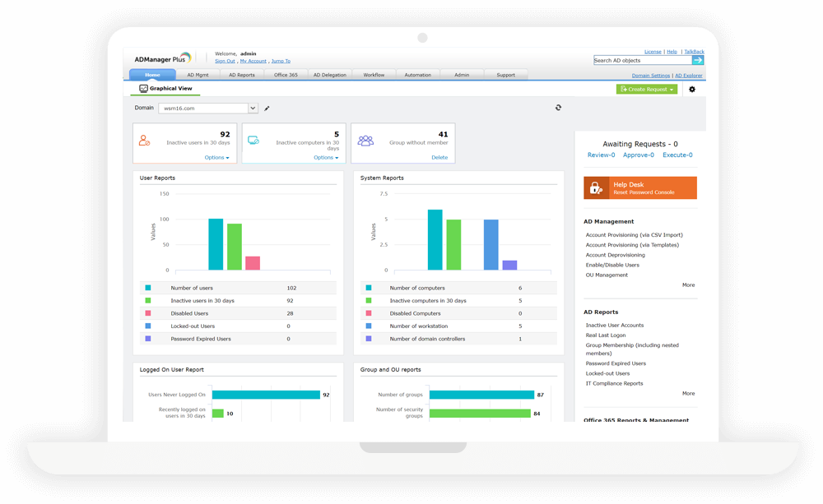Open Account Provisioning (via CSV Import)

pos(634,235)
